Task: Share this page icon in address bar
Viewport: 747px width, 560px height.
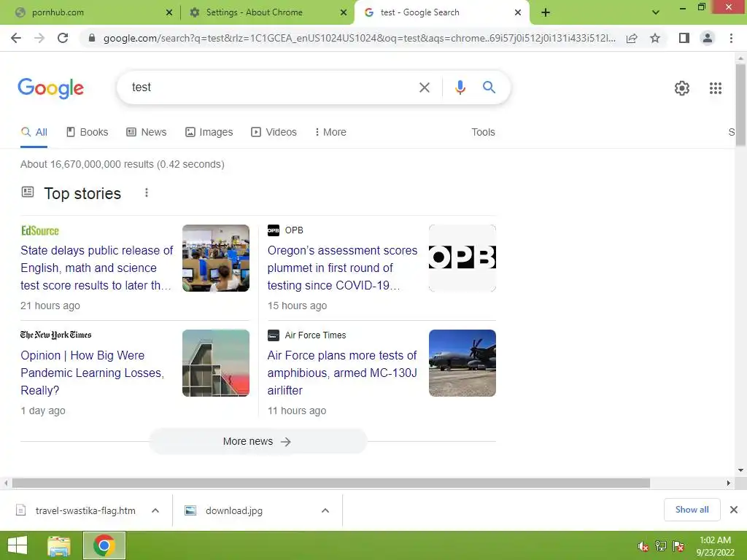Action: click(632, 38)
